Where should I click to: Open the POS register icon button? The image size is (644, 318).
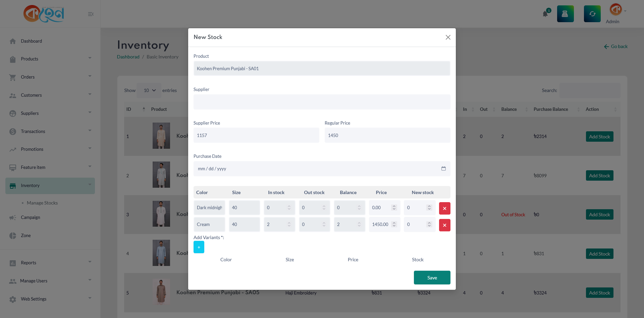565,14
